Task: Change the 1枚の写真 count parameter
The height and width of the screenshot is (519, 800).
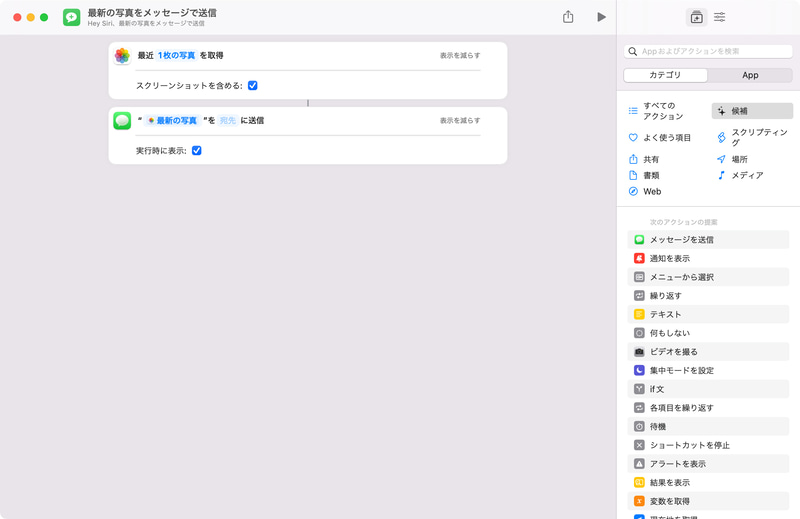Action: (177, 56)
